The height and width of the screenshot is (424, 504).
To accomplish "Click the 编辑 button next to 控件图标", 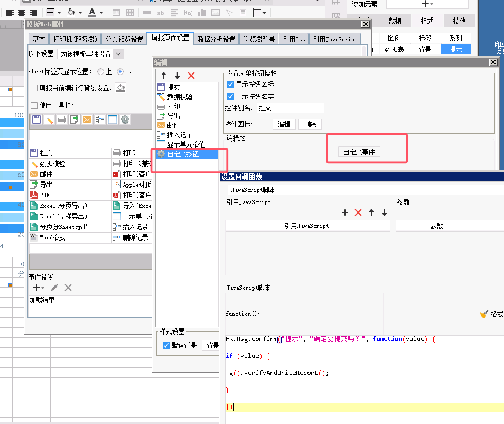I will [284, 124].
